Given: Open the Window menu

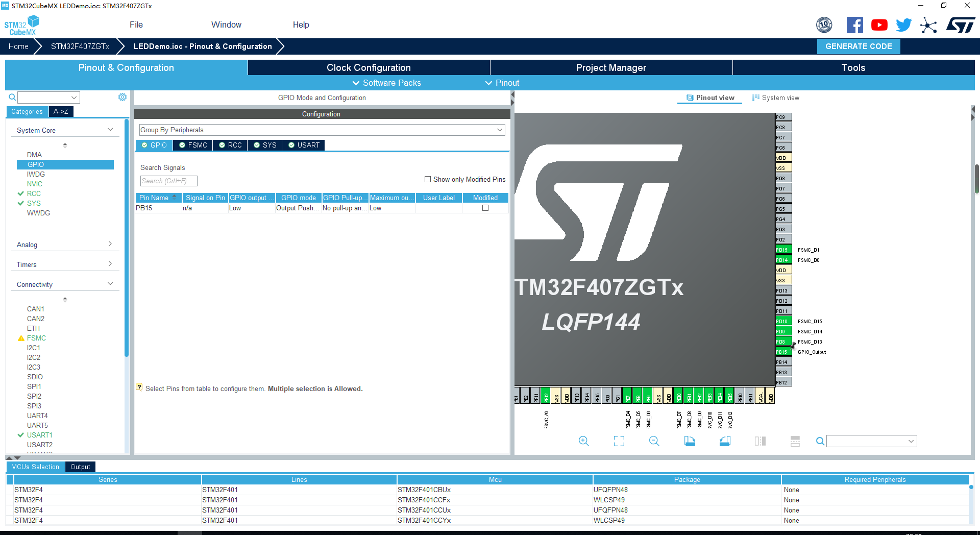Looking at the screenshot, I should (x=226, y=25).
